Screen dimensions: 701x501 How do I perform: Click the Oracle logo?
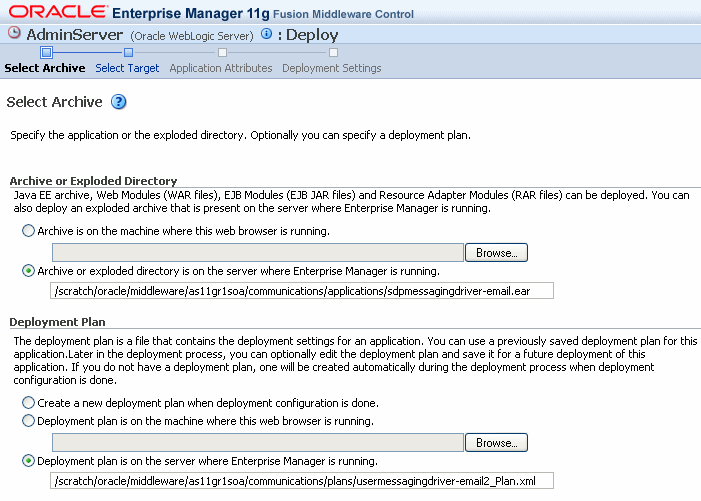click(x=56, y=13)
